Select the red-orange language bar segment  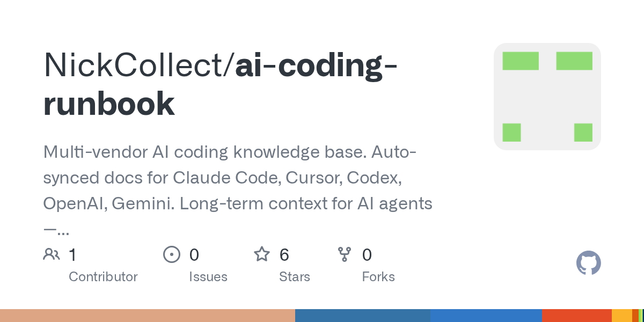[x=577, y=316]
